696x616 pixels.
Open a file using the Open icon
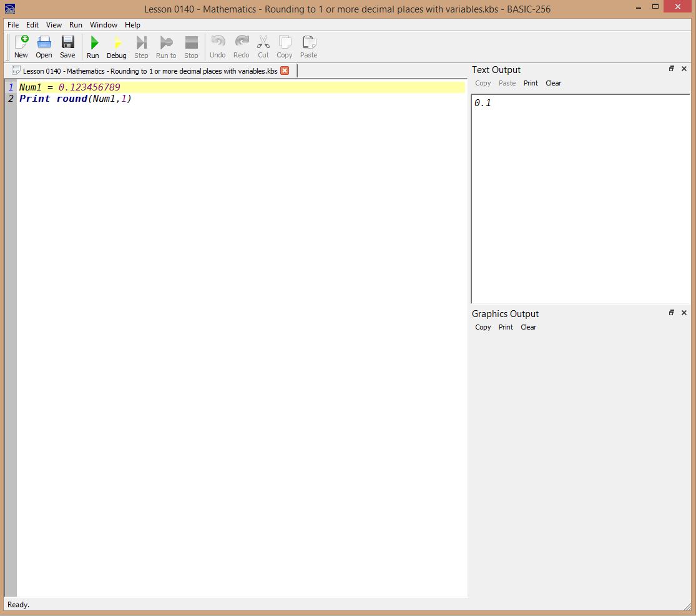point(44,44)
